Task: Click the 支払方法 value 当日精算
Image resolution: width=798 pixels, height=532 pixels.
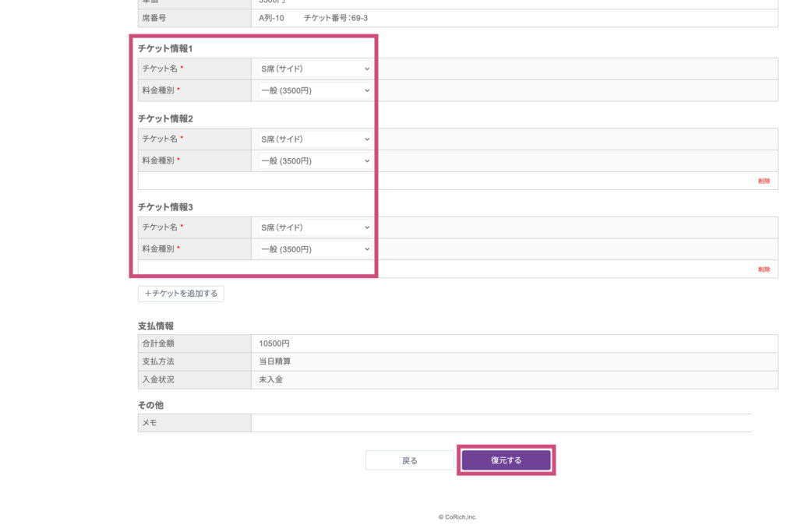Action: pyautogui.click(x=276, y=361)
